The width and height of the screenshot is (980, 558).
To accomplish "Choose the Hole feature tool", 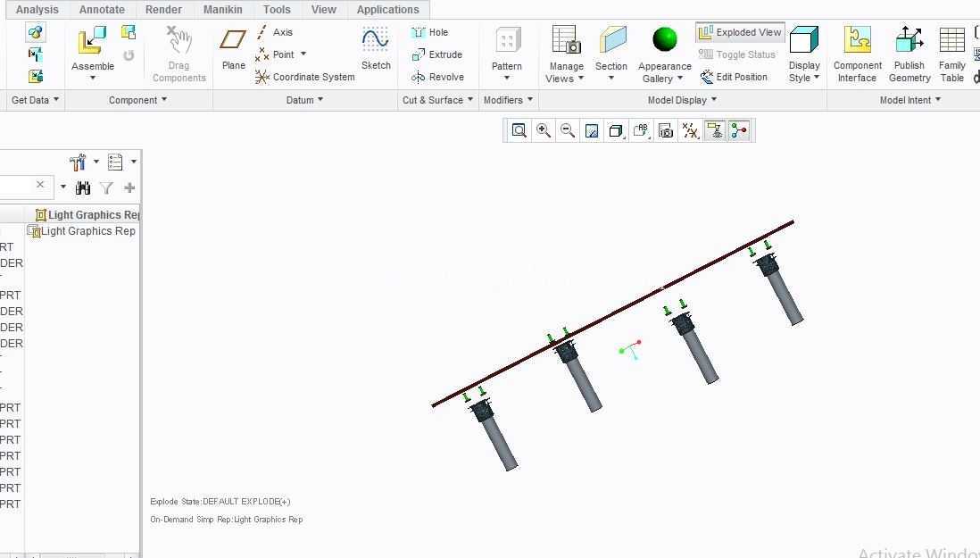I will coord(430,32).
